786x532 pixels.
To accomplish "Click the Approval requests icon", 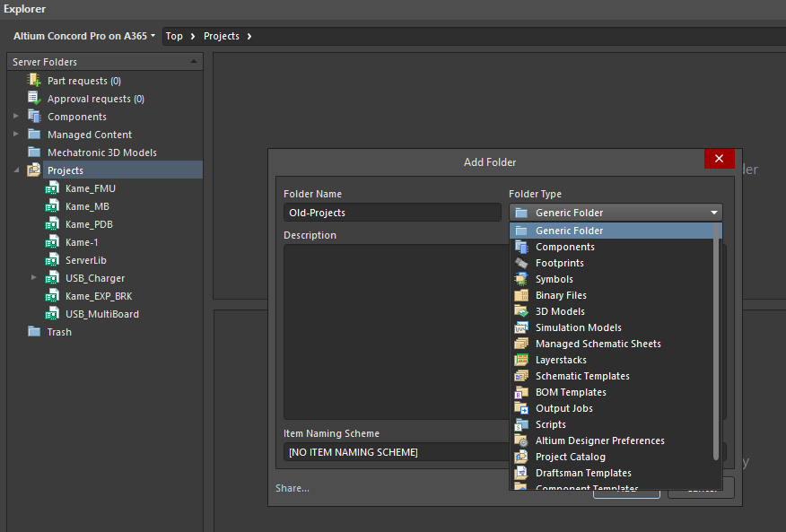I will (34, 99).
